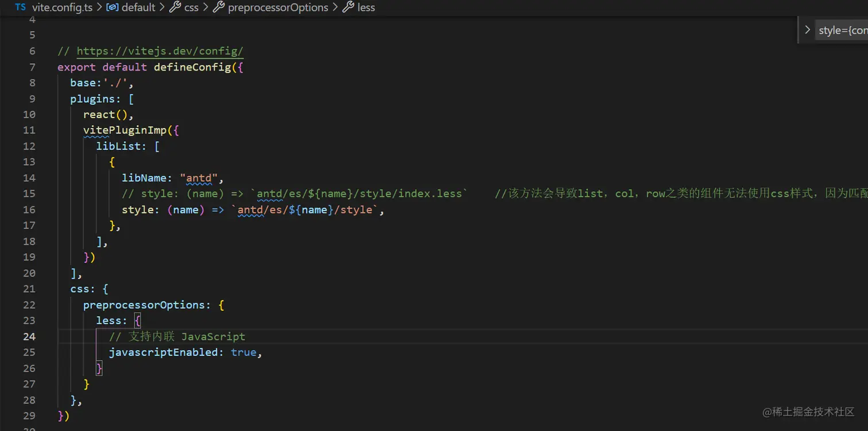This screenshot has width=868, height=431.
Task: Select less in the breadcrumb bar
Action: 367,7
